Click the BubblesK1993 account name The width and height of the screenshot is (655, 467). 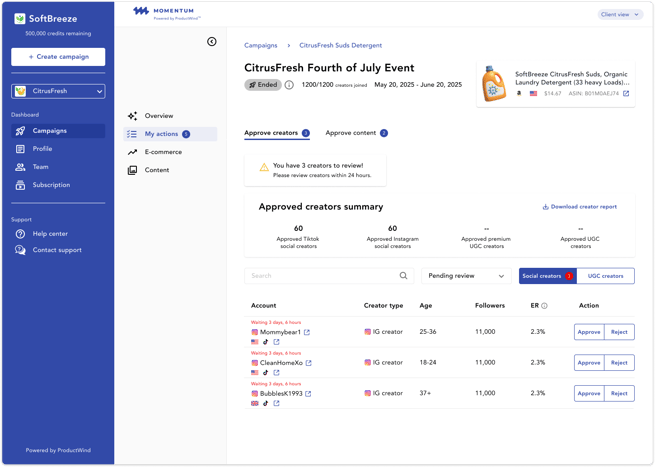click(x=281, y=393)
